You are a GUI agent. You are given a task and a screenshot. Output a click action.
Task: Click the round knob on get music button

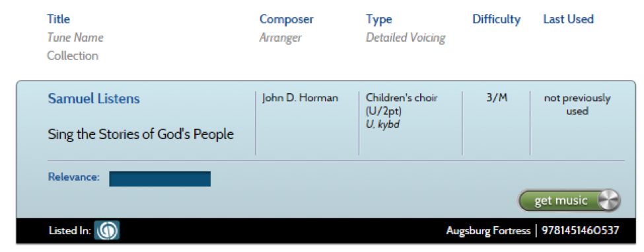tap(608, 200)
